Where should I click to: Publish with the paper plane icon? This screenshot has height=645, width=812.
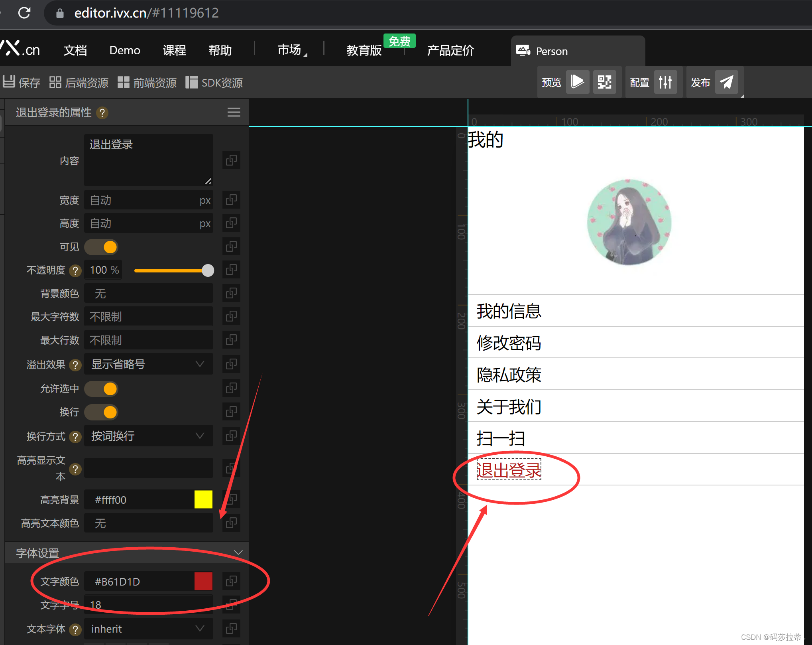coord(726,82)
